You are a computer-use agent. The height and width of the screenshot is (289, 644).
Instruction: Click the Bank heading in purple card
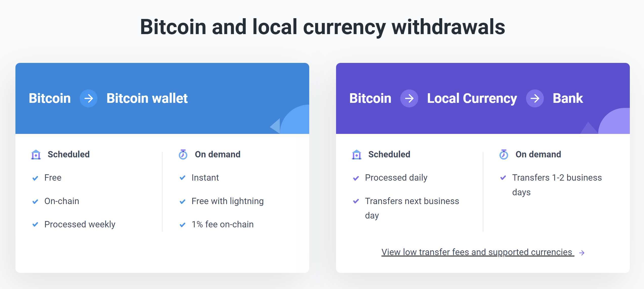pos(568,98)
